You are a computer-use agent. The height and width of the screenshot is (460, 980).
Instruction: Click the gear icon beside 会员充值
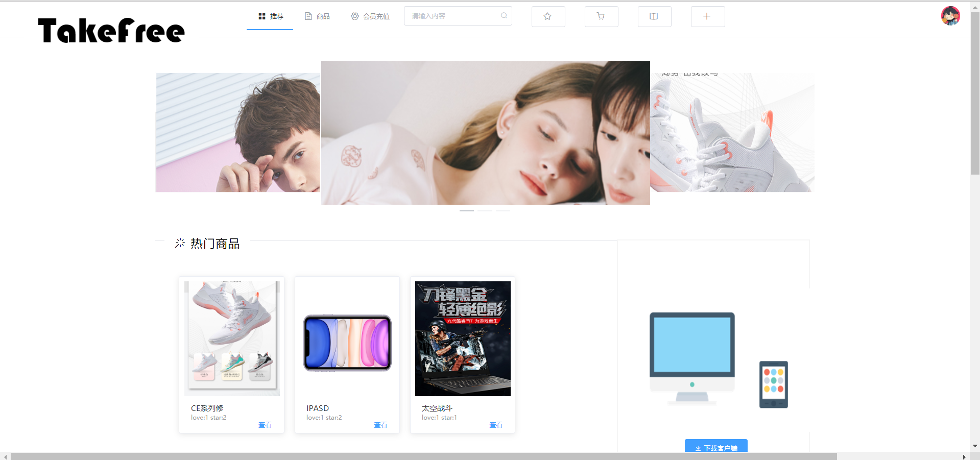coord(355,16)
